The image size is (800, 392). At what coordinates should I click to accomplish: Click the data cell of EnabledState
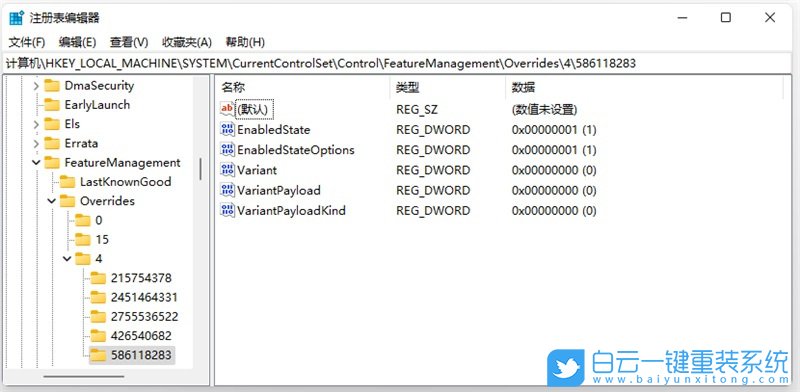tap(554, 130)
